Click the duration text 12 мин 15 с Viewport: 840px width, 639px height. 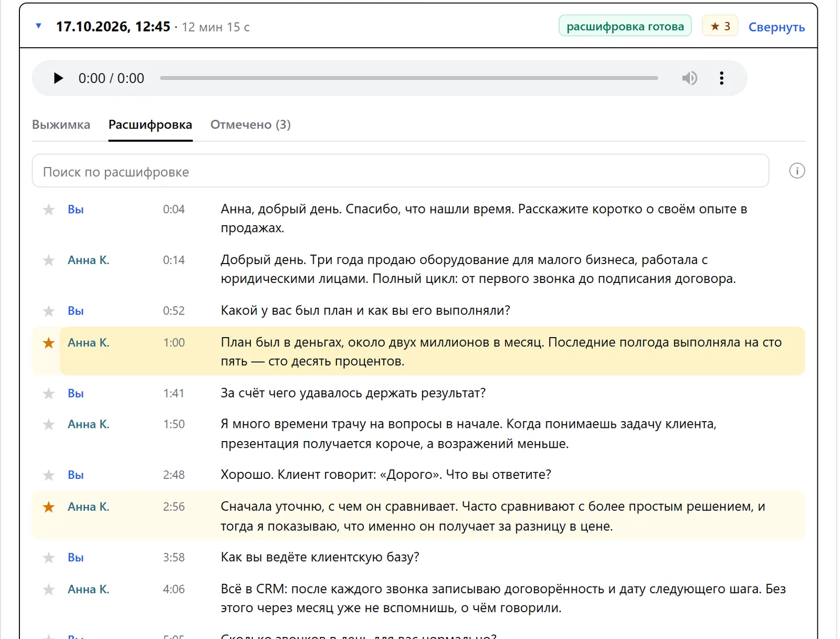[216, 27]
